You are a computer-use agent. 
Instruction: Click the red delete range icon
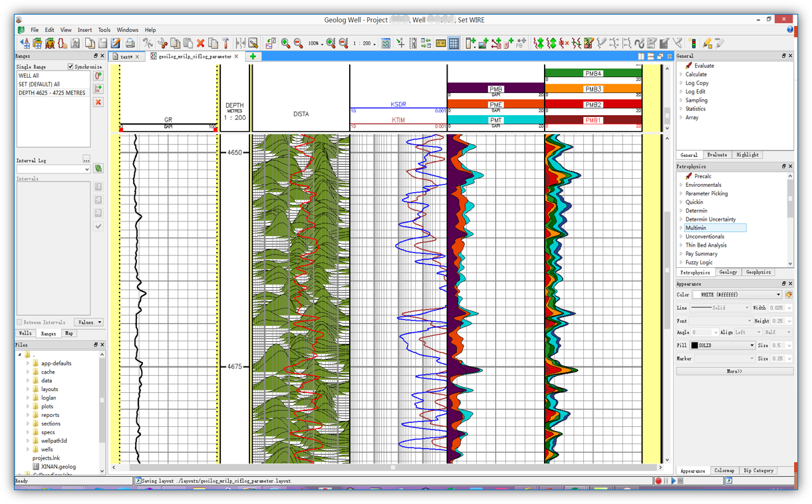pyautogui.click(x=98, y=102)
